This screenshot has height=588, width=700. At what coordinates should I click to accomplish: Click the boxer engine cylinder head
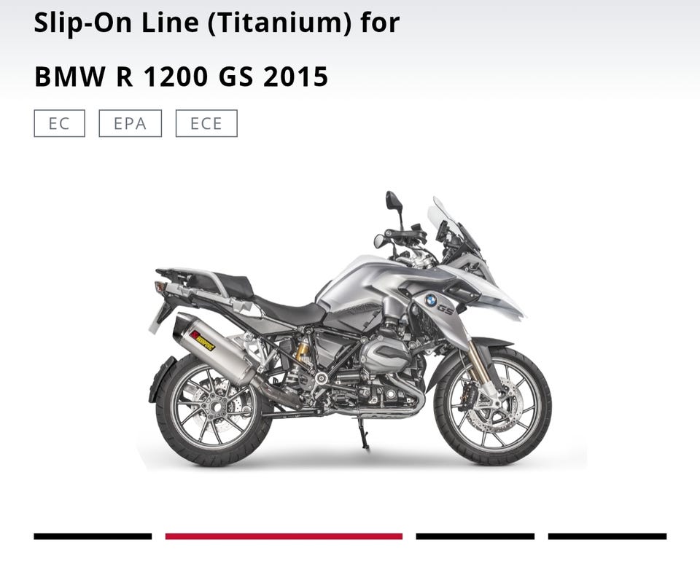(386, 354)
